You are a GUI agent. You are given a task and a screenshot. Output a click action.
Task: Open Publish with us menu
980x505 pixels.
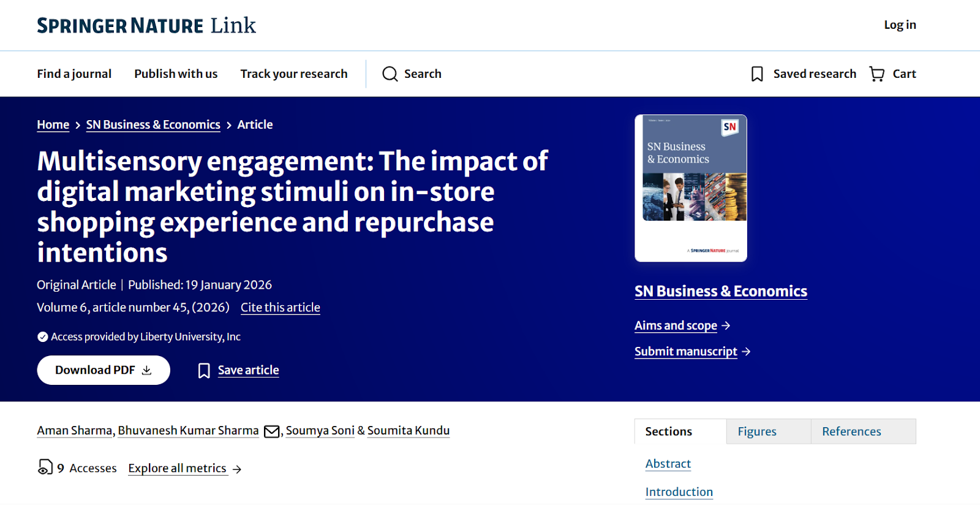coord(176,74)
